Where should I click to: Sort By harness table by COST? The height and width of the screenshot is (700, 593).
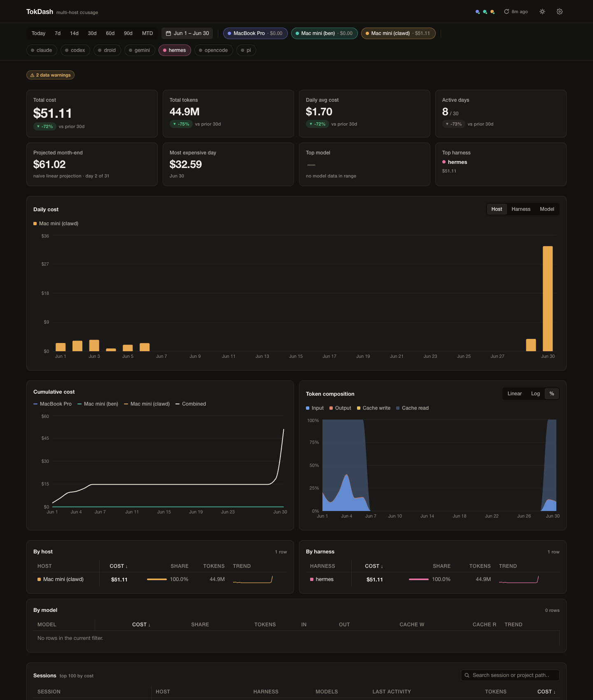(374, 566)
